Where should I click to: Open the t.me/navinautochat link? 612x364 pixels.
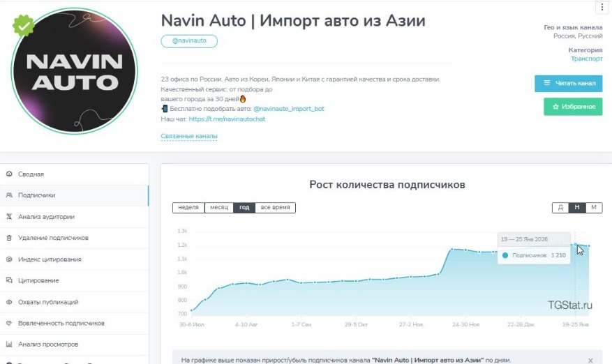click(227, 119)
